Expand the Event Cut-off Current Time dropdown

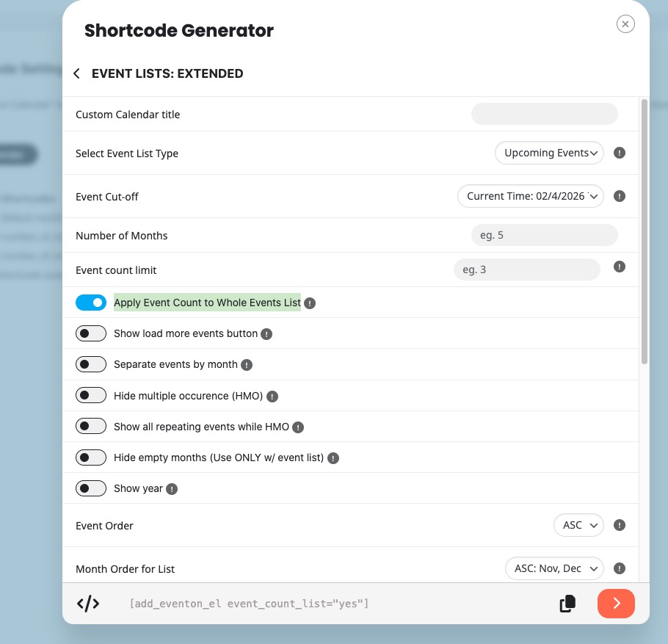tap(530, 196)
